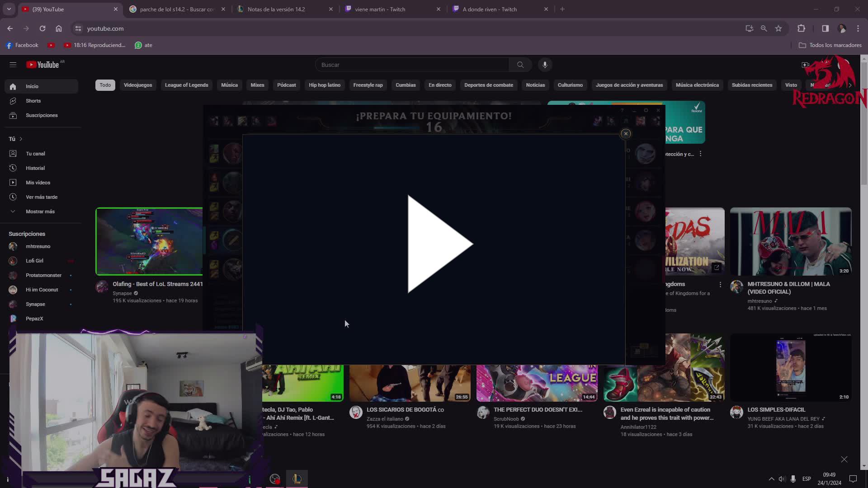Expand hidden icons in the system tray
The image size is (868, 488).
coord(771,479)
